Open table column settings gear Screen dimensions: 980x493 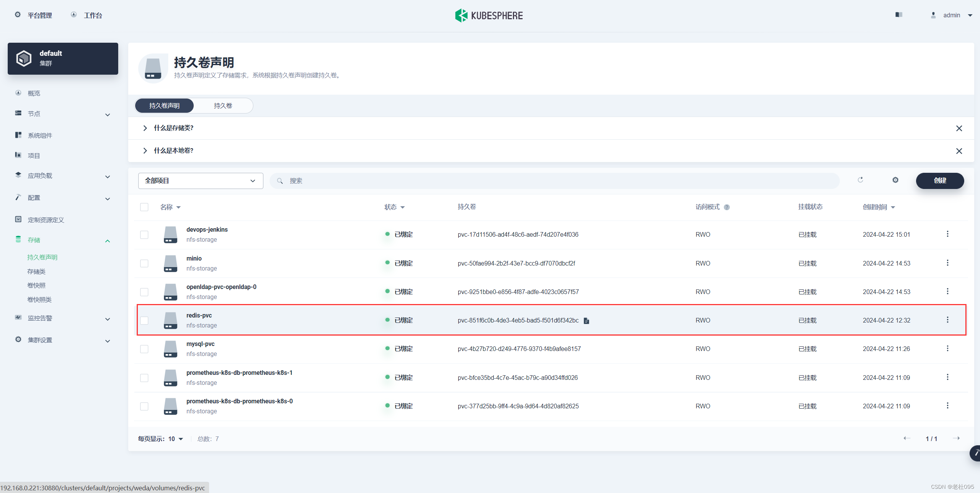895,180
